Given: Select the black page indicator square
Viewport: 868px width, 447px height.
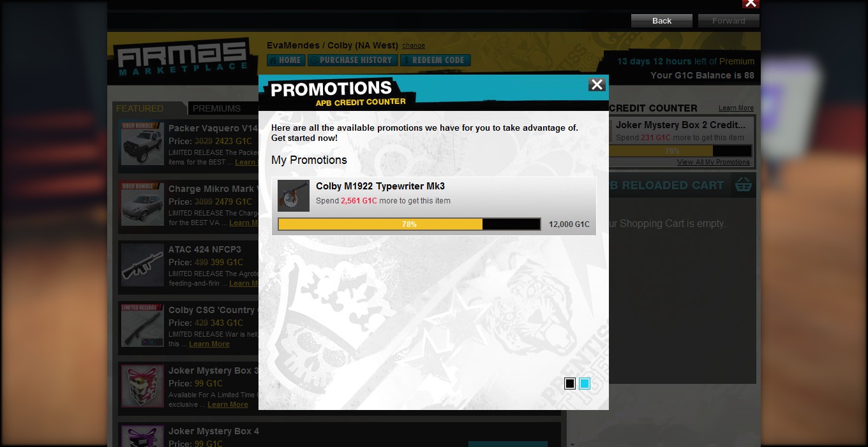Looking at the screenshot, I should coord(570,383).
